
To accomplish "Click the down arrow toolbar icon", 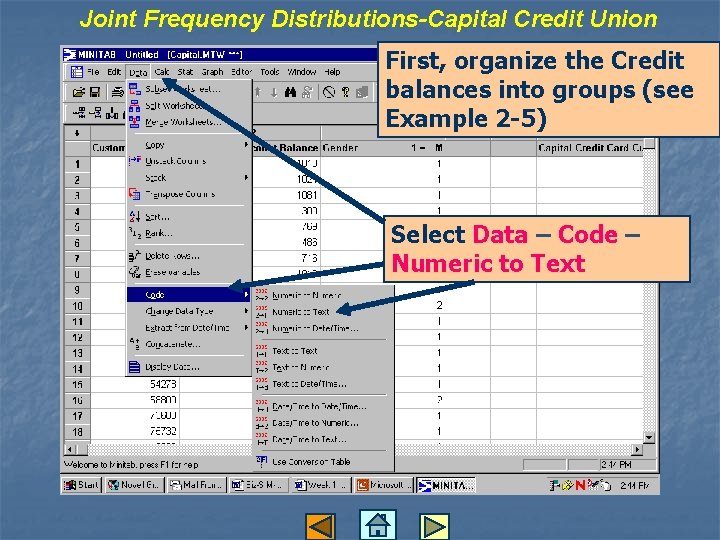I will click(274, 92).
